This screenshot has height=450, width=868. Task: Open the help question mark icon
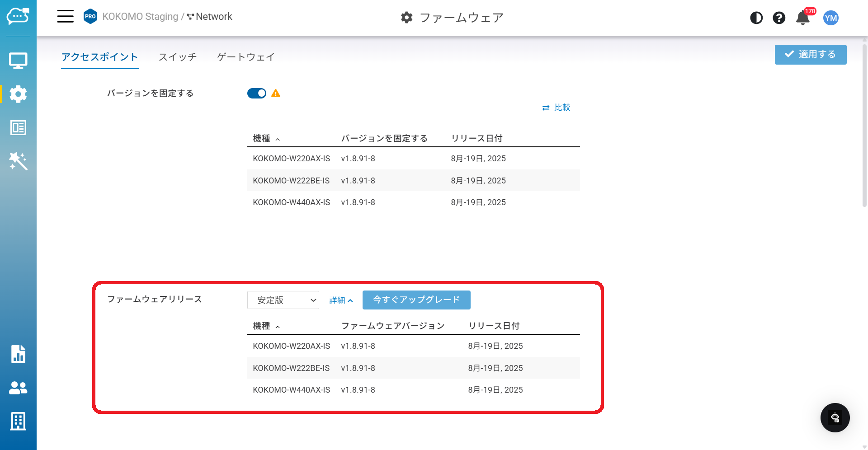tap(779, 18)
